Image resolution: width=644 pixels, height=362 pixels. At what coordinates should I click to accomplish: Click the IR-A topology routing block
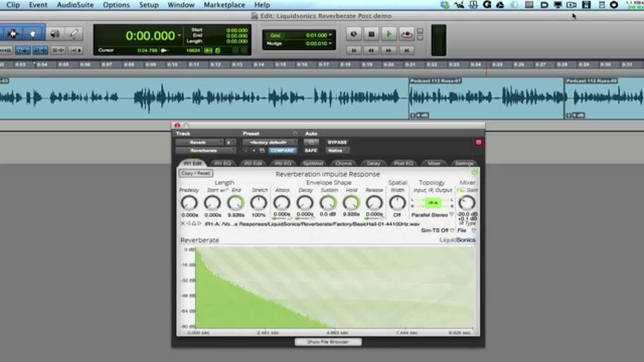click(x=433, y=203)
